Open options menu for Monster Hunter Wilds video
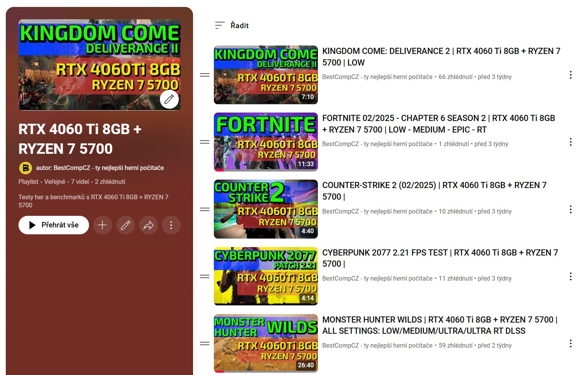 click(x=571, y=343)
